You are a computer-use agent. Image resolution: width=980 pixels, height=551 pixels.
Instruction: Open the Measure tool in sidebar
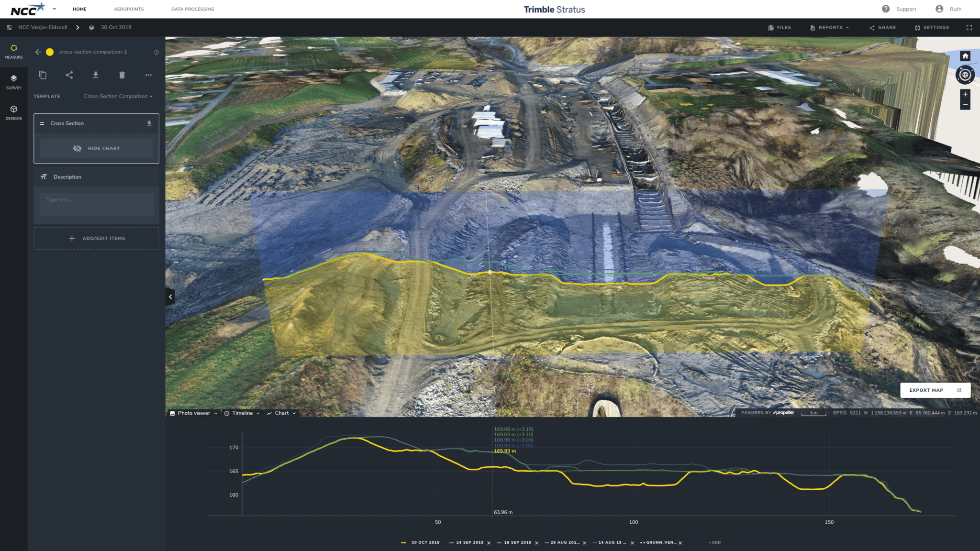(13, 51)
